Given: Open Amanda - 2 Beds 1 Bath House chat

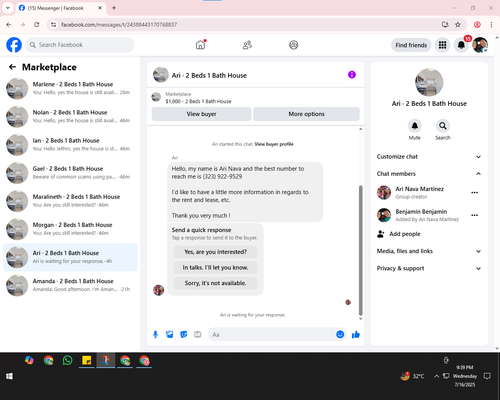Looking at the screenshot, I should click(70, 285).
